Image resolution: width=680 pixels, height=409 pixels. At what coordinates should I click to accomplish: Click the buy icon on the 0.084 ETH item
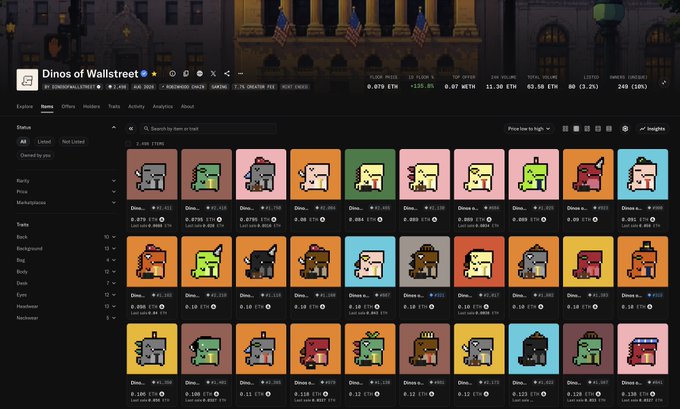pos(379,219)
